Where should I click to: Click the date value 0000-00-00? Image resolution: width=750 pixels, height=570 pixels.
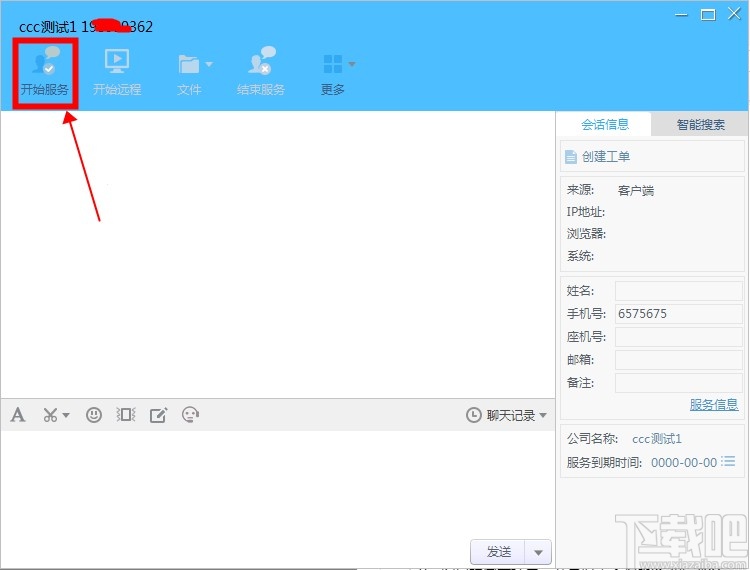[x=684, y=462]
